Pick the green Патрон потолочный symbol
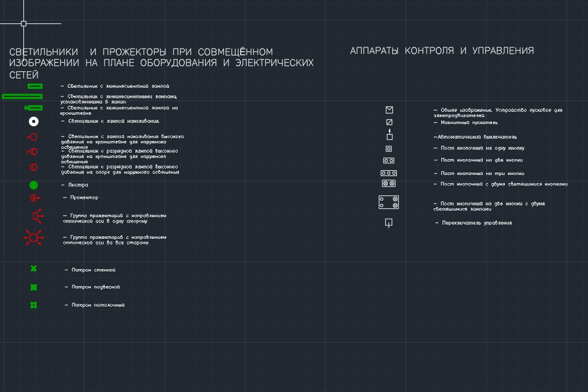 pyautogui.click(x=34, y=305)
